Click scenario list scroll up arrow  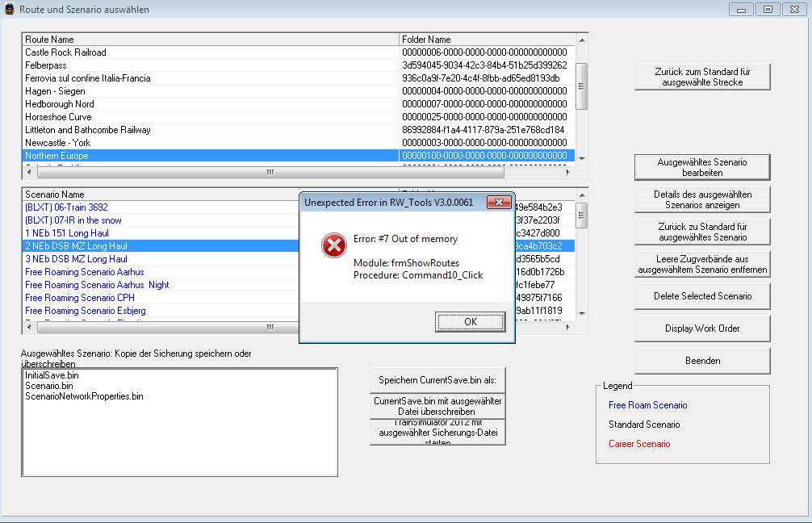pyautogui.click(x=581, y=195)
